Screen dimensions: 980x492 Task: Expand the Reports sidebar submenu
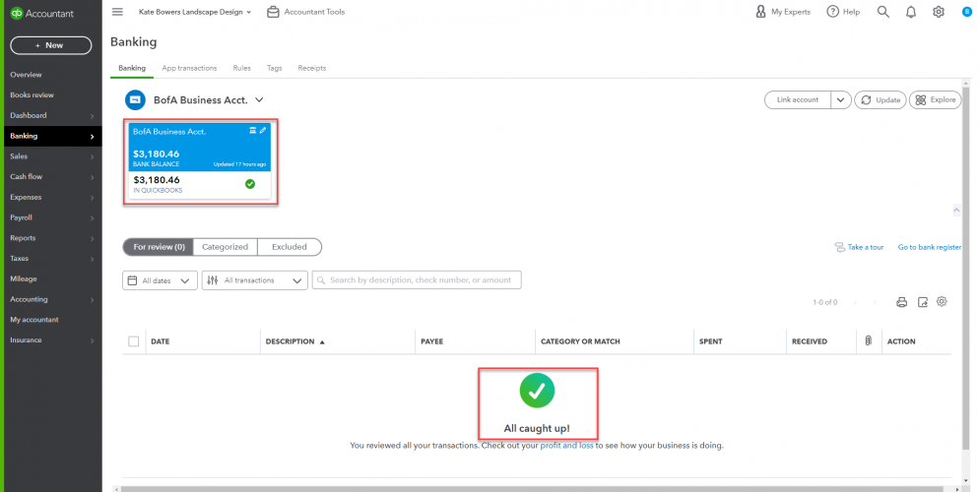pos(92,238)
